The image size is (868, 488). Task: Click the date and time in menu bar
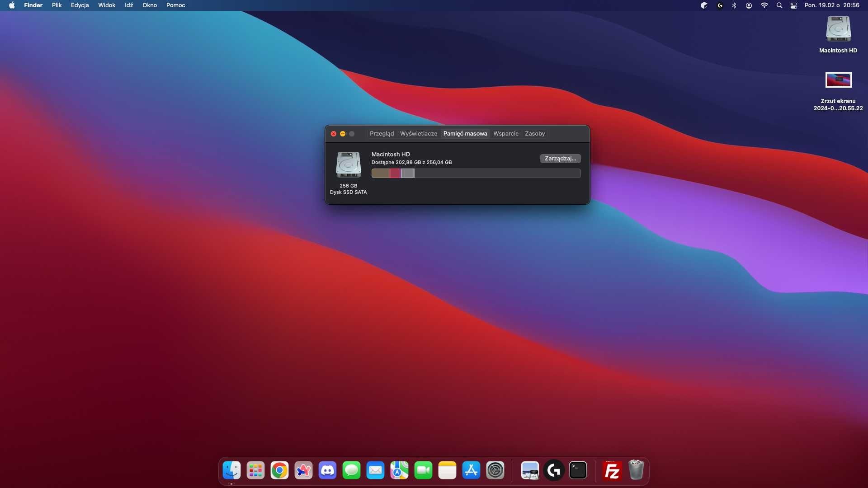tap(832, 5)
